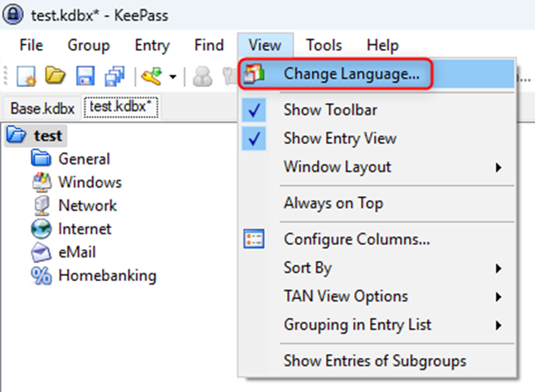Click the Window Layout menu text

tap(338, 167)
